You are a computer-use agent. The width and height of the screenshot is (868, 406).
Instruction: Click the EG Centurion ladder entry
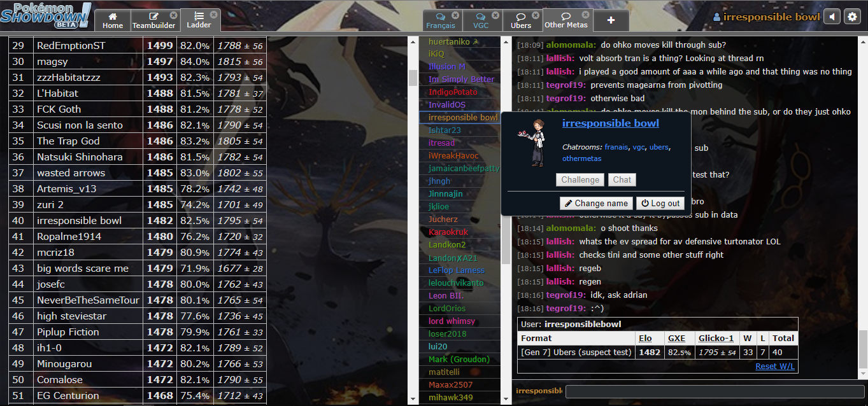[138, 396]
